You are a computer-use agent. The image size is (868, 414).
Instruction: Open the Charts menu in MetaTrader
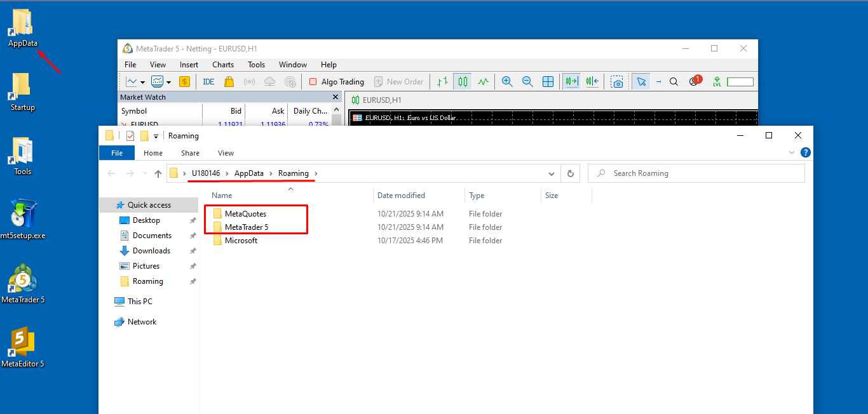(x=223, y=65)
